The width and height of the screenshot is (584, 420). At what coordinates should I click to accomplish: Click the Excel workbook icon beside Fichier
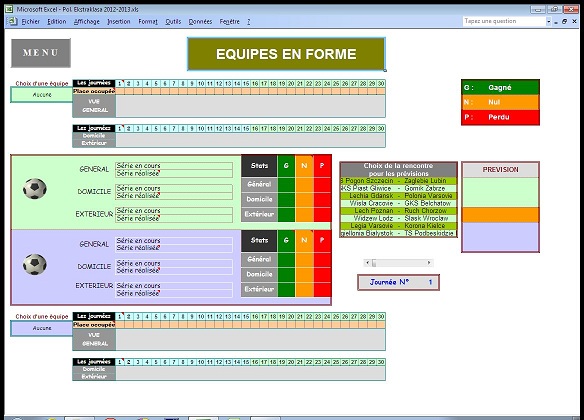(x=12, y=22)
